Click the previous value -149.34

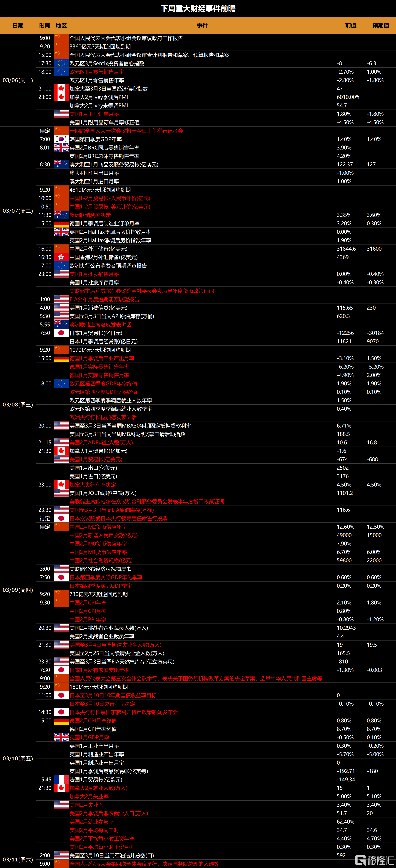coord(346,779)
